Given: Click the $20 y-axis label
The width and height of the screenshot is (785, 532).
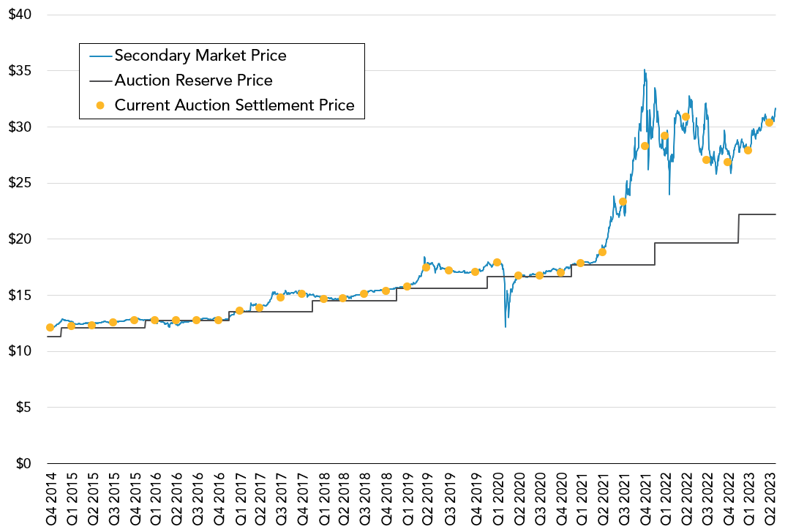Looking at the screenshot, I should tap(20, 239).
